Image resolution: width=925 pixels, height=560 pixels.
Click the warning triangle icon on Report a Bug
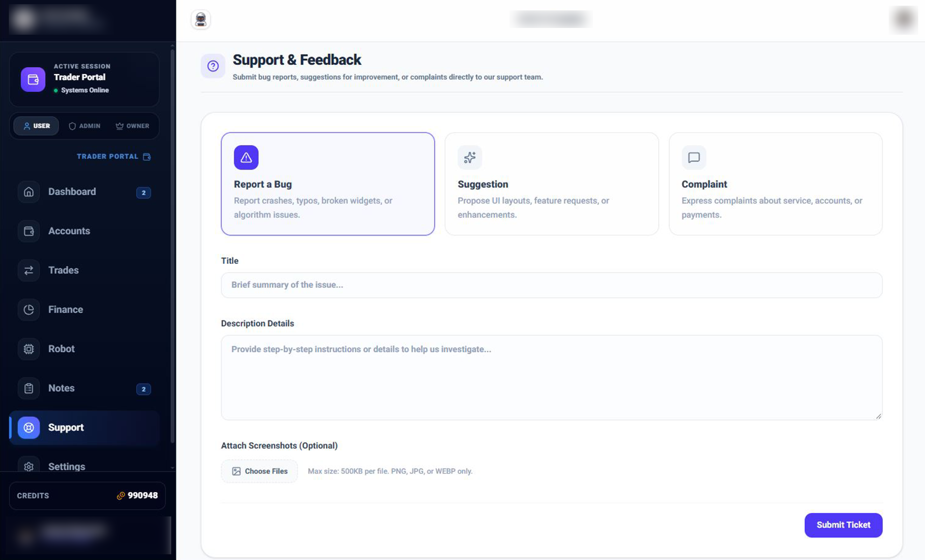point(246,157)
